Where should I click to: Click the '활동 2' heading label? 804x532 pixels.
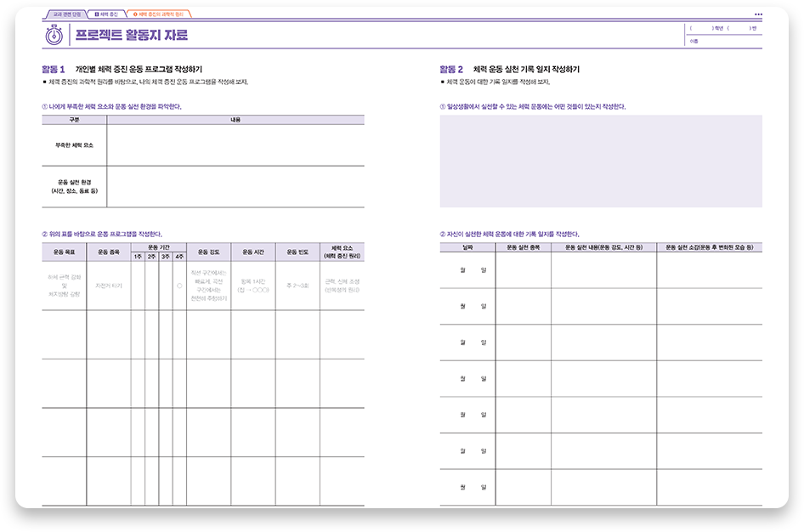coord(451,69)
